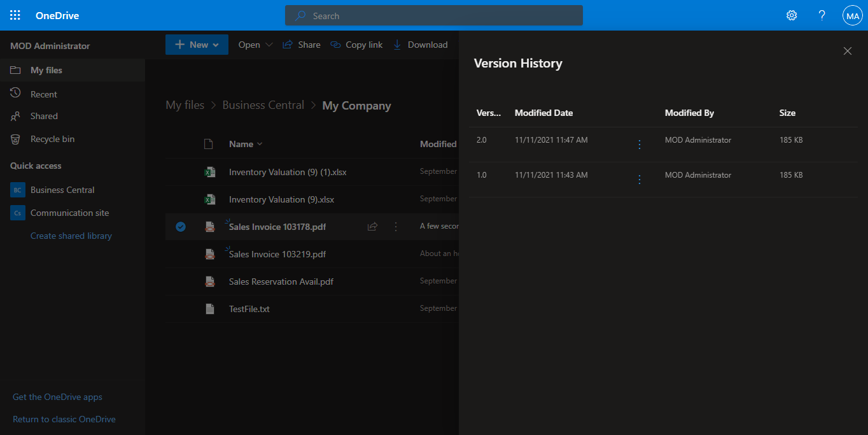Click the Business Central quick access icon

[17, 189]
